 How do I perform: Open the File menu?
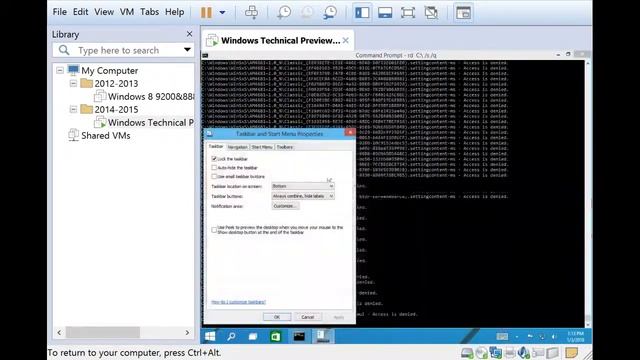point(60,12)
